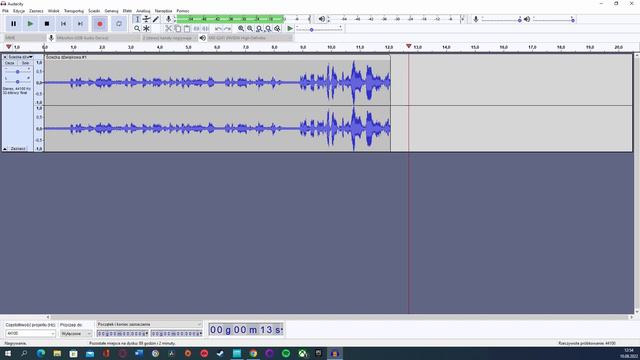Collapse the track with bottom arrow

(5, 149)
